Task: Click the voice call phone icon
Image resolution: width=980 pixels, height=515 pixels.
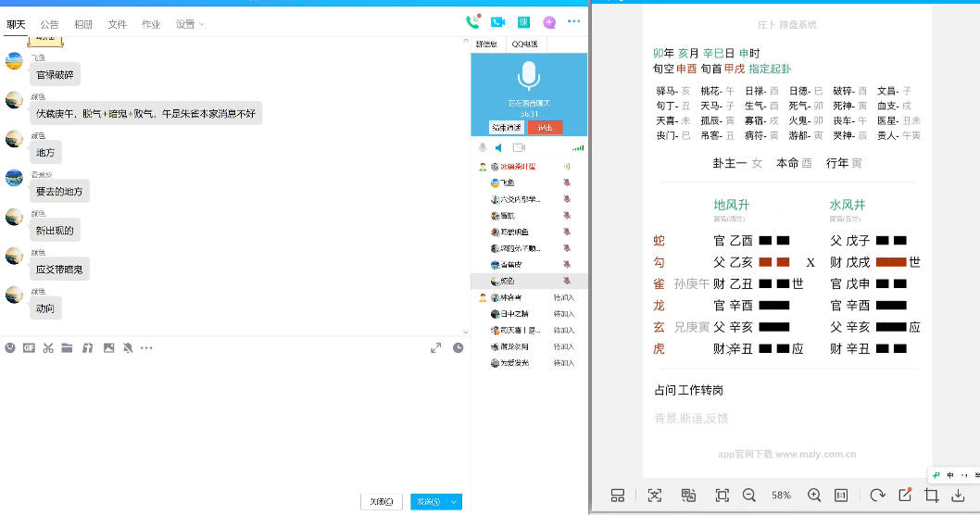Action: point(473,22)
